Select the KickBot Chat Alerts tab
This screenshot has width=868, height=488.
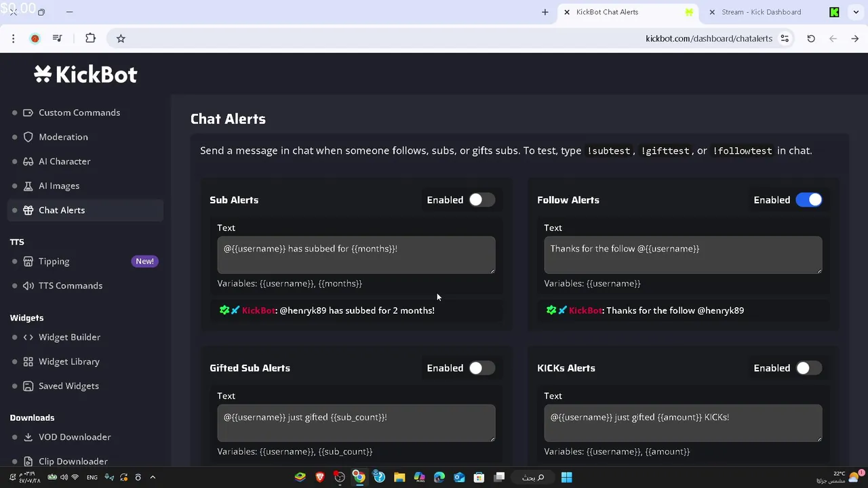[x=607, y=12]
